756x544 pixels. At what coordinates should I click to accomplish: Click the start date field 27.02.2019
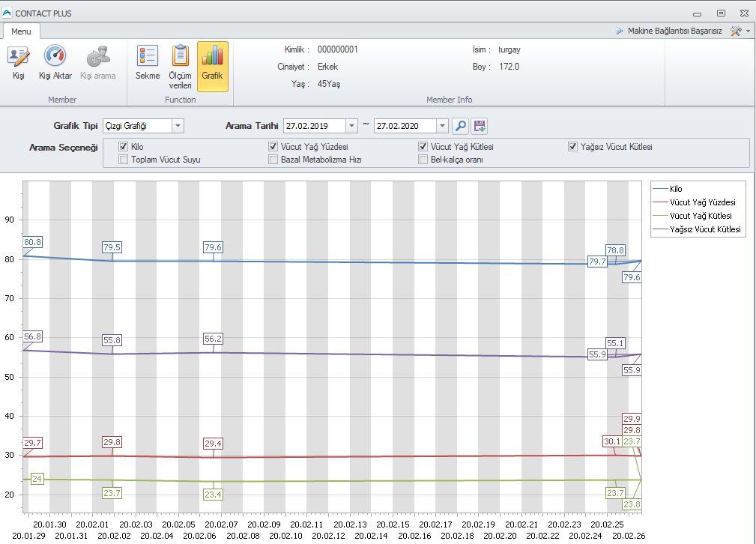point(315,126)
